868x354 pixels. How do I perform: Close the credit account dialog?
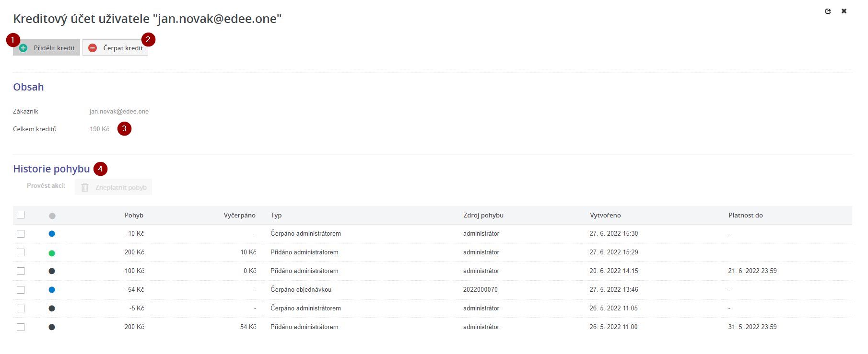pyautogui.click(x=844, y=11)
